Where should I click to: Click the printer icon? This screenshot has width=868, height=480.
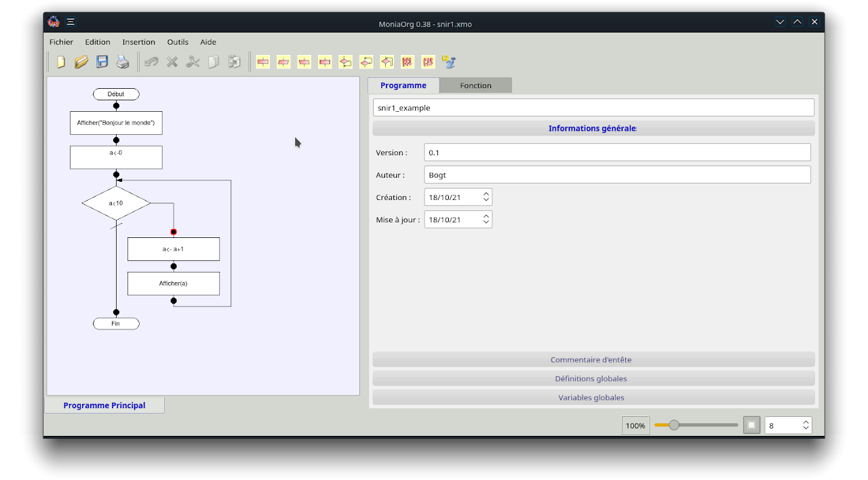(x=123, y=62)
